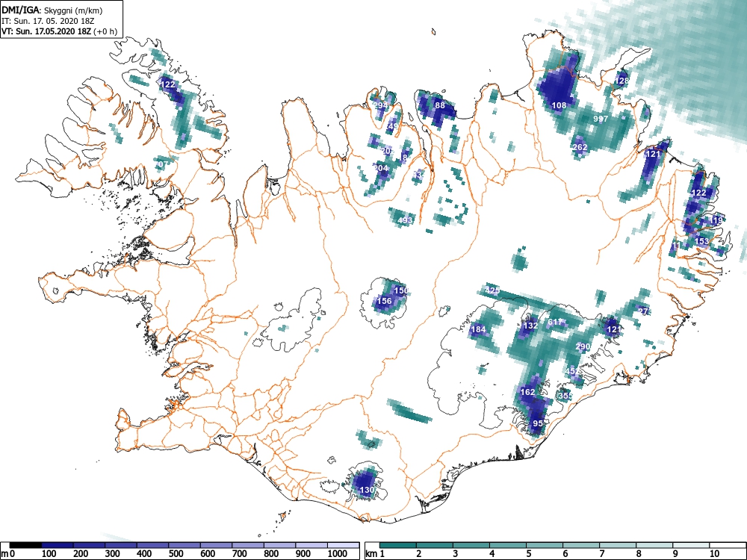Click the "262" visibility value on the map
The width and height of the screenshot is (747, 560).
[x=580, y=147]
